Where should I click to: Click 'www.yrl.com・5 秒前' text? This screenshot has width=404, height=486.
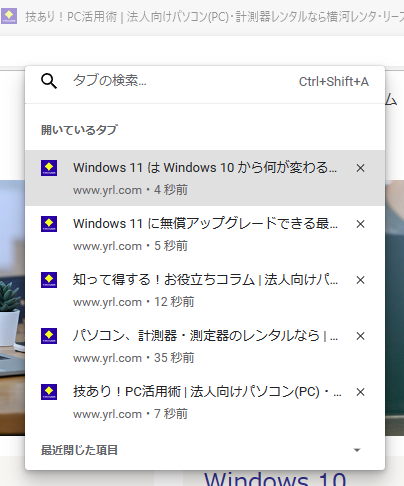[x=130, y=246]
